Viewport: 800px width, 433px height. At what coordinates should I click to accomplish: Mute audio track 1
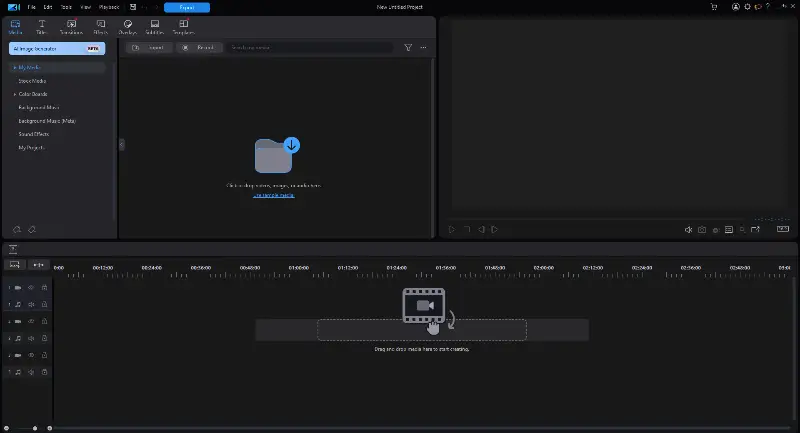pyautogui.click(x=31, y=304)
